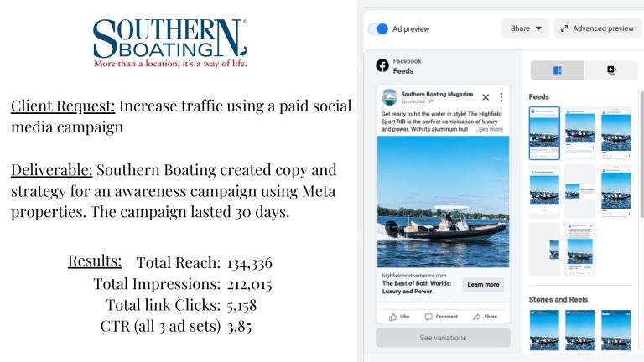Expand the ad text with See more

click(491, 129)
